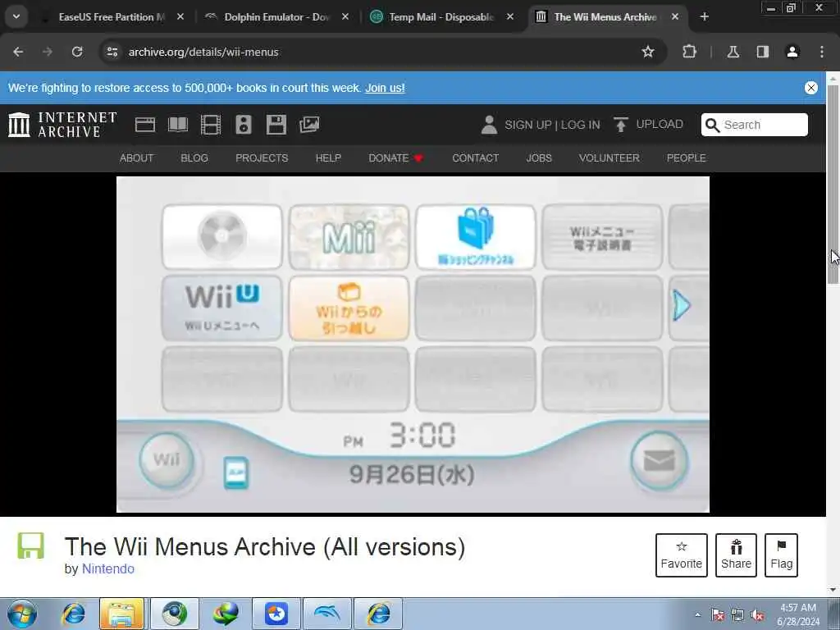The height and width of the screenshot is (630, 840).
Task: Switch to Temp Mail tab
Action: (x=441, y=17)
